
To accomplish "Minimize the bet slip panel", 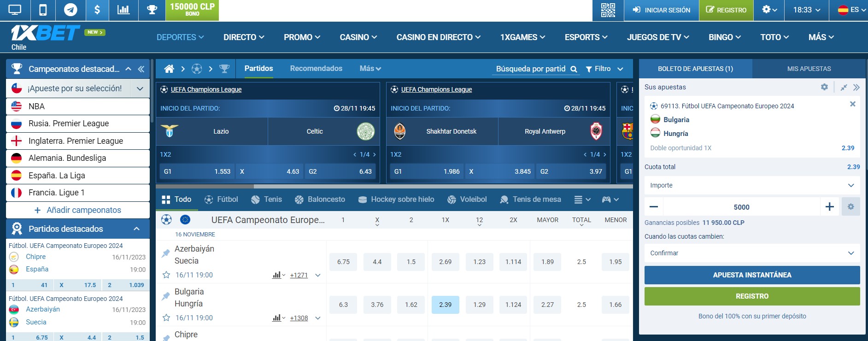I will 844,87.
